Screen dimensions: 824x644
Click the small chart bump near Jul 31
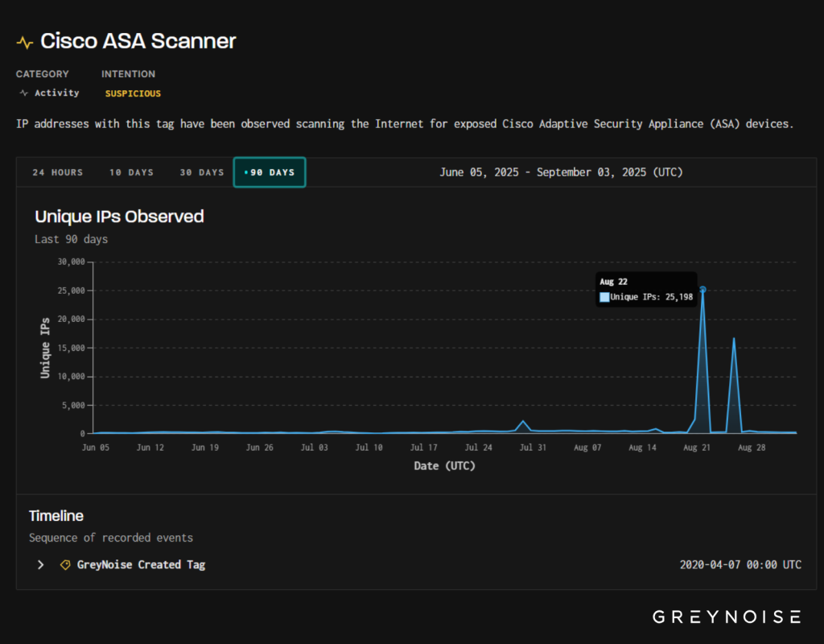click(x=524, y=421)
